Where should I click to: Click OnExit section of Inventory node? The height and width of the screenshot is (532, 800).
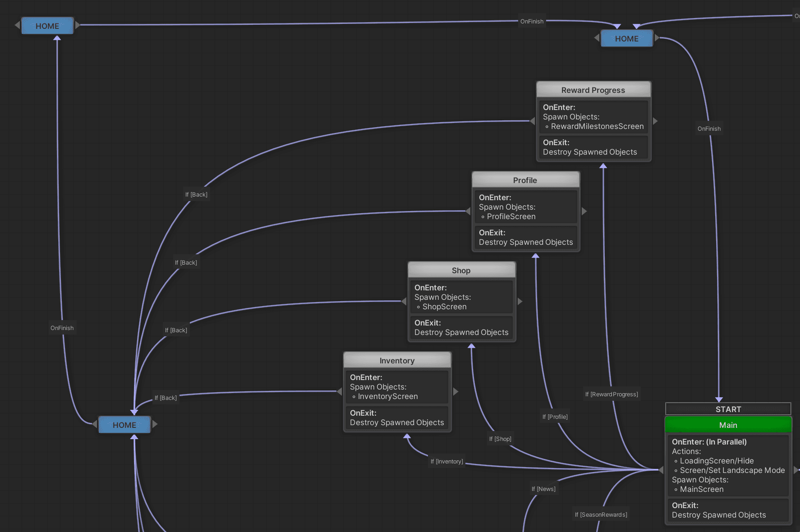(x=397, y=417)
